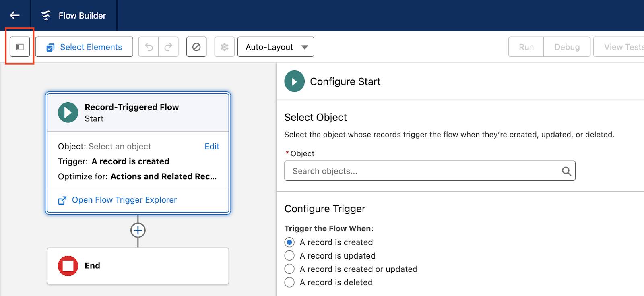Click the magnifier icon in Object search
Viewport: 644px width, 296px height.
pos(566,171)
